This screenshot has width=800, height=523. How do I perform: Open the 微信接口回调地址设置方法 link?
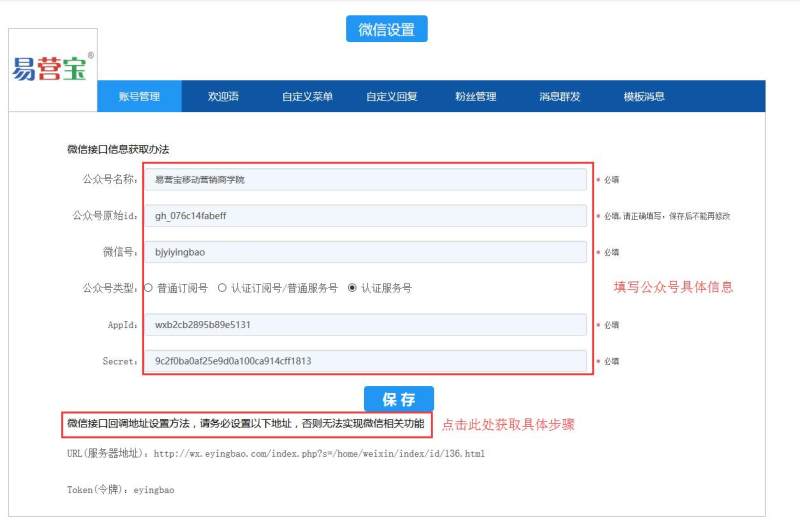tap(246, 424)
